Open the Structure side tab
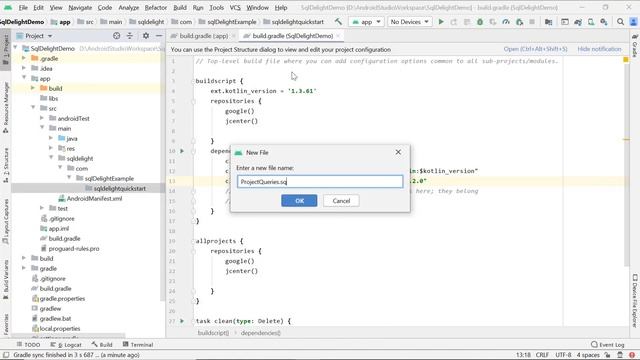This screenshot has width=640, height=360. pyautogui.click(x=6, y=164)
